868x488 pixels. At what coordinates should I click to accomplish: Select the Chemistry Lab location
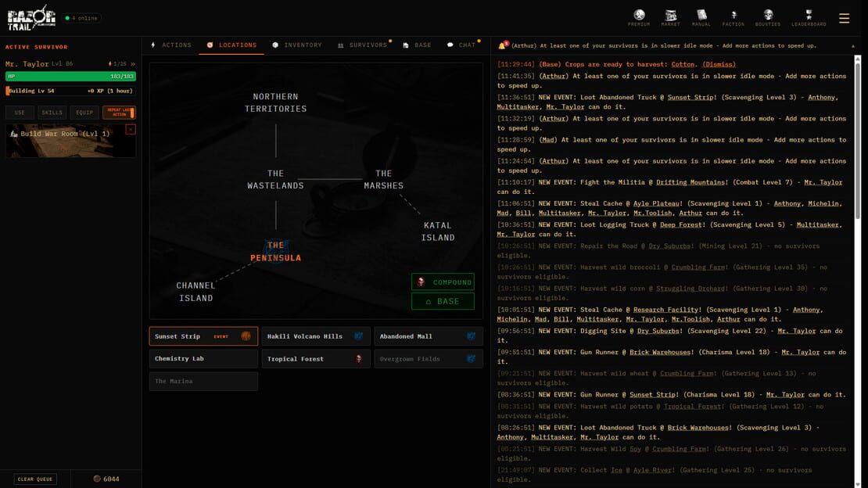pyautogui.click(x=203, y=358)
